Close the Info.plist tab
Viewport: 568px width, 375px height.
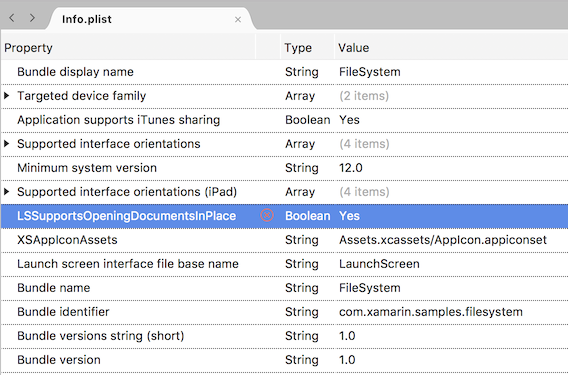point(238,20)
